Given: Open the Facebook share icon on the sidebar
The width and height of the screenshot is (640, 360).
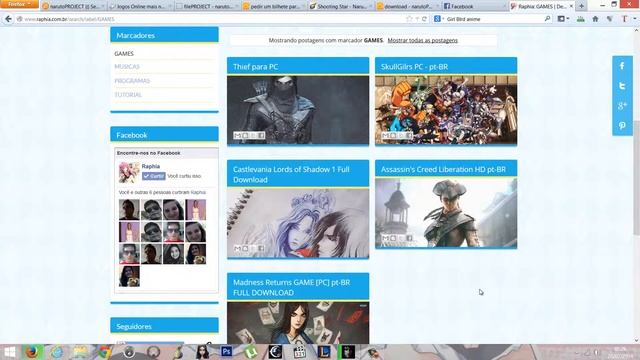Looking at the screenshot, I should pos(622,66).
